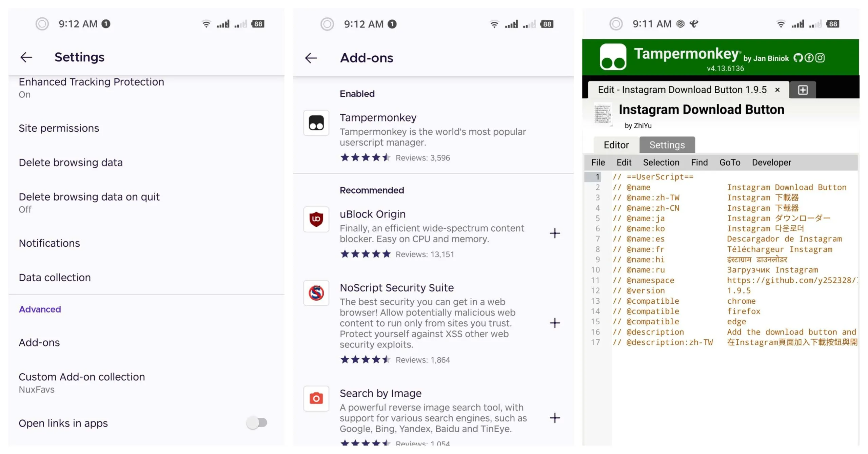This screenshot has height=454, width=868.
Task: Open Delete browsing data on quit
Action: click(146, 203)
